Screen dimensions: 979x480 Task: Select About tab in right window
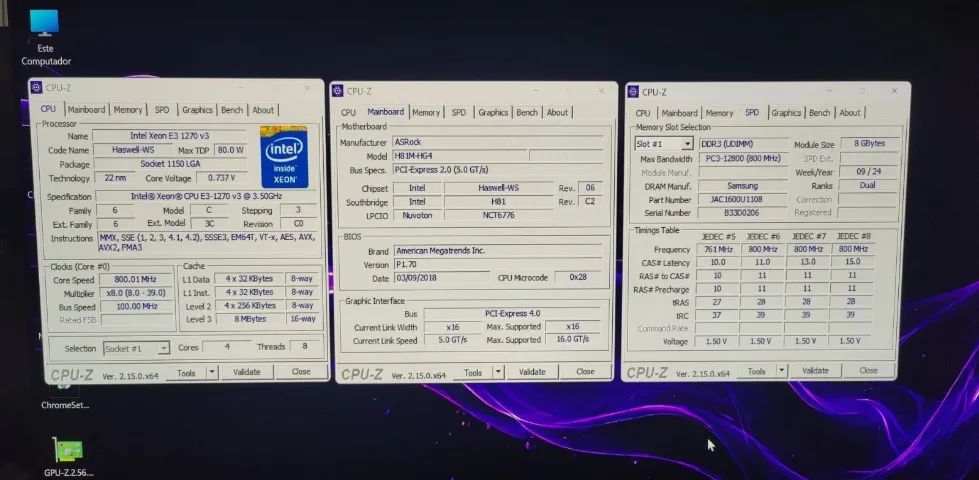point(850,113)
